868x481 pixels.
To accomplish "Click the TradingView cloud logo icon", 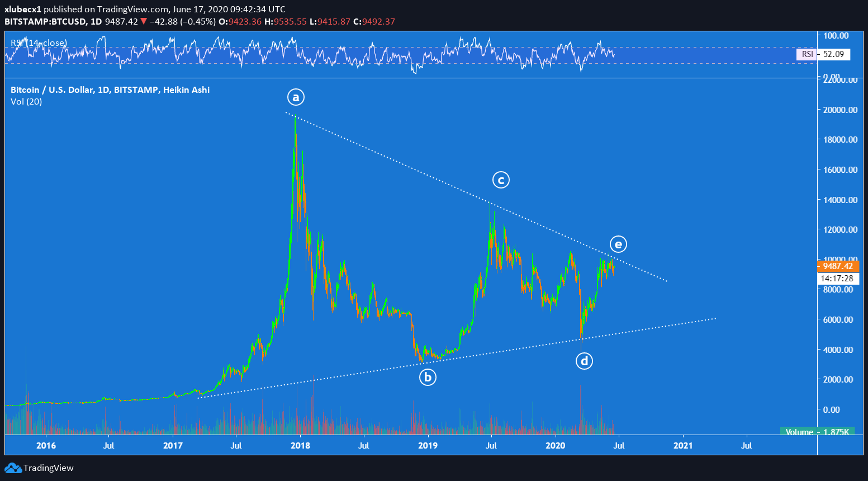I will point(13,468).
